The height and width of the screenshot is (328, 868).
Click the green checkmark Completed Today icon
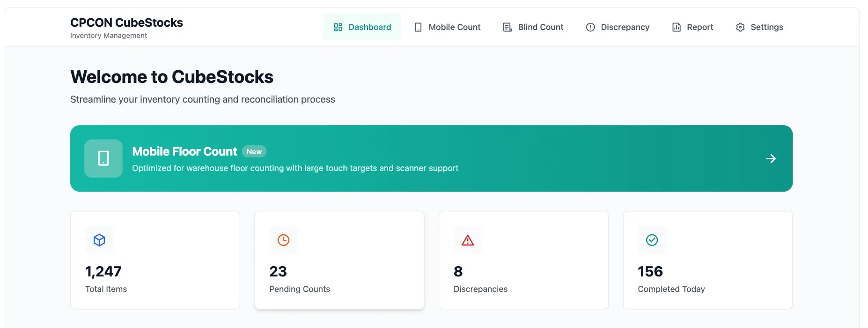pos(652,240)
